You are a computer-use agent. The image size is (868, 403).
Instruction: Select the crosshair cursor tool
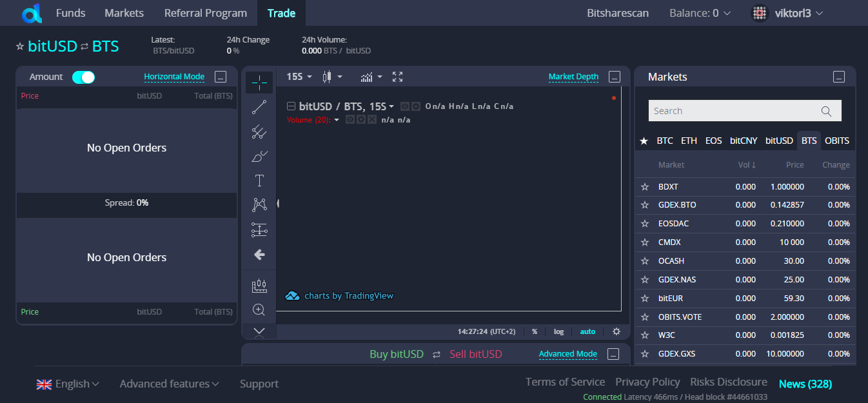tap(259, 83)
